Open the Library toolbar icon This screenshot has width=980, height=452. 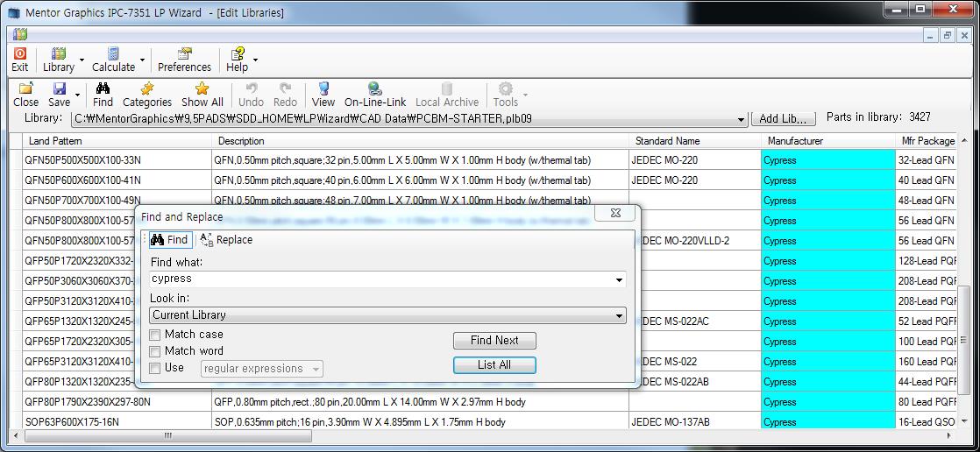tap(59, 55)
